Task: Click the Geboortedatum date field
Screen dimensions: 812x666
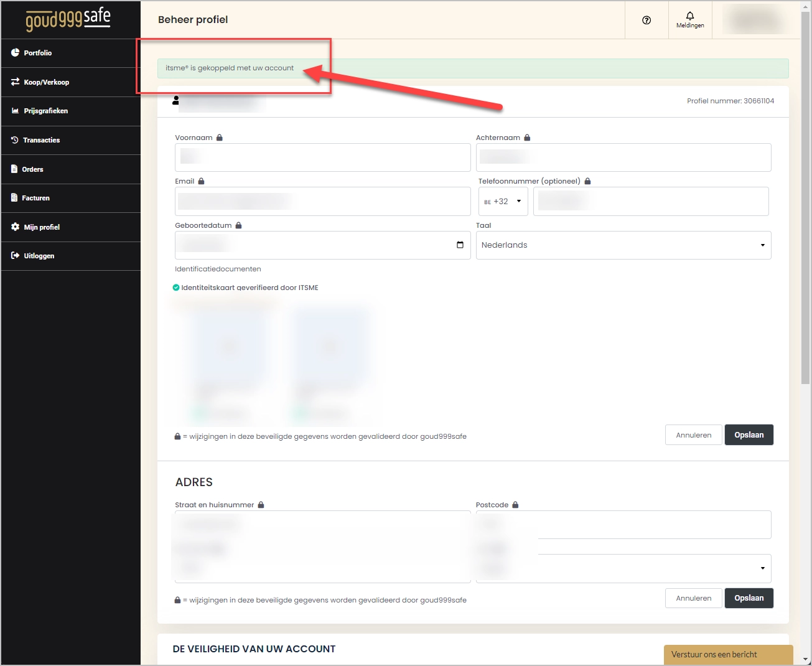Action: [x=322, y=245]
